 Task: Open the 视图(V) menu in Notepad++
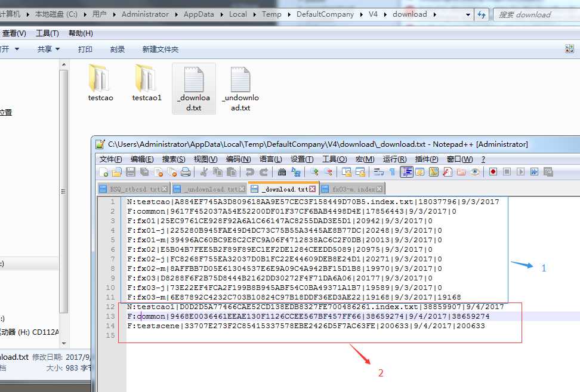click(205, 159)
